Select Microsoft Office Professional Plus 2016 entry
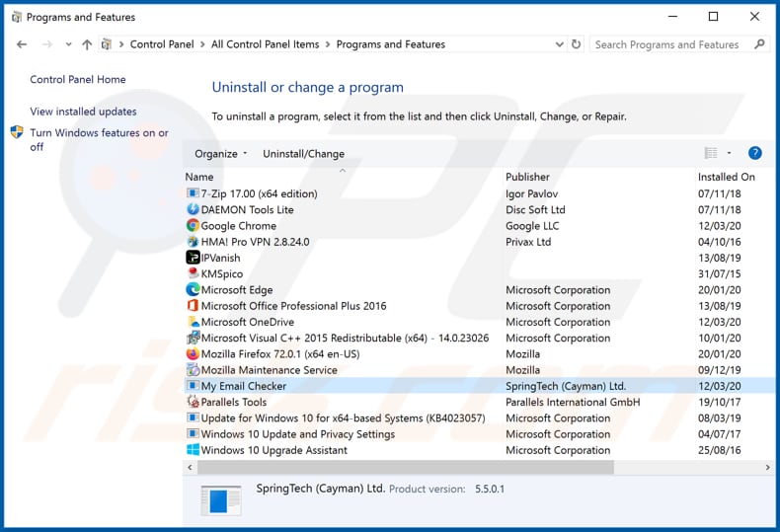Screen dimensions: 780x532 293,306
